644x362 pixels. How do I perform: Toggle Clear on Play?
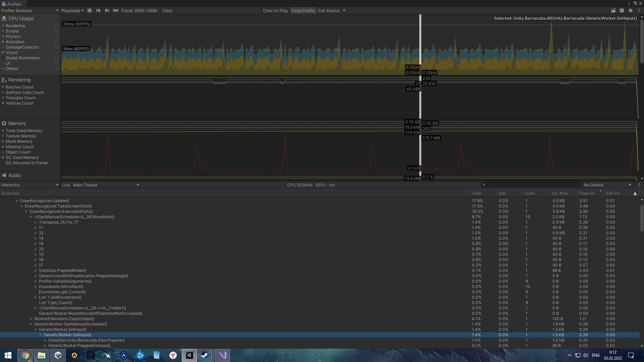pos(275,10)
